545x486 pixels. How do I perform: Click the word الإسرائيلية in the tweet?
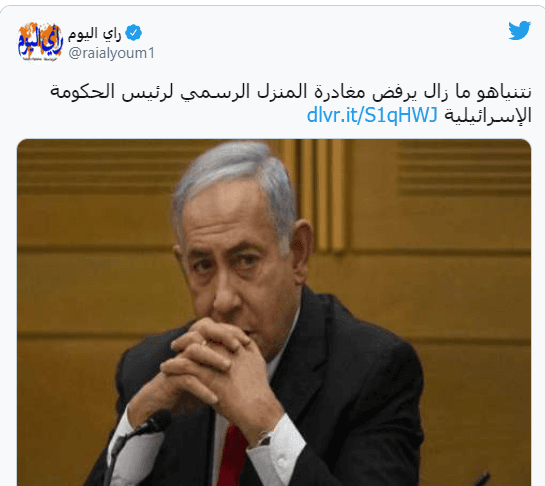pos(488,116)
